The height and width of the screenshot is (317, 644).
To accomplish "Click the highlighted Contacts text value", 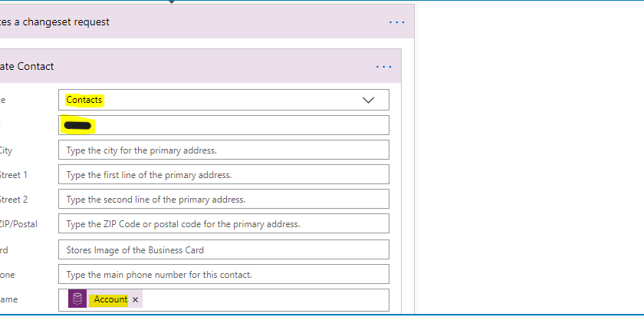I will tap(84, 101).
